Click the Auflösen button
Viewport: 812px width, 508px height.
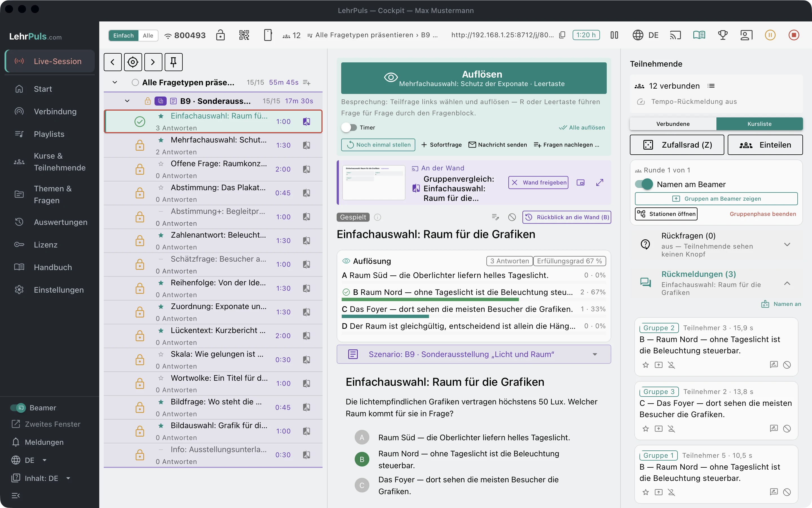(x=474, y=78)
